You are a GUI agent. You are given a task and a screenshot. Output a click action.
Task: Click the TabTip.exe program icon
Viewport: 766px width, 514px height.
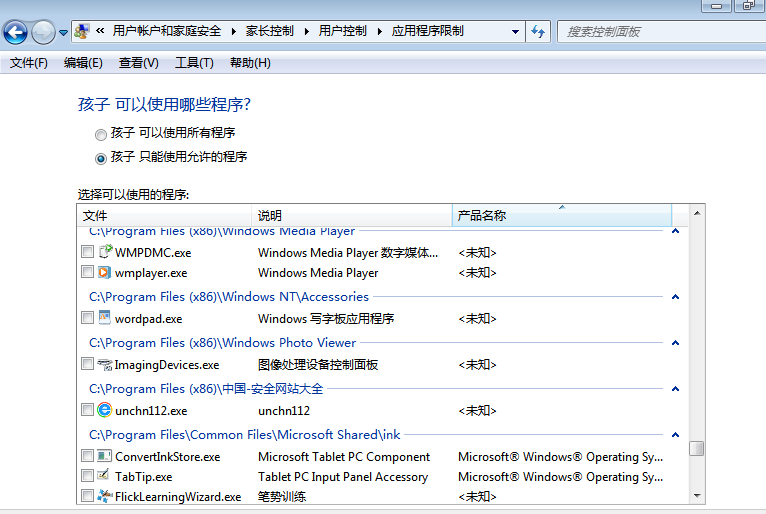pyautogui.click(x=104, y=477)
